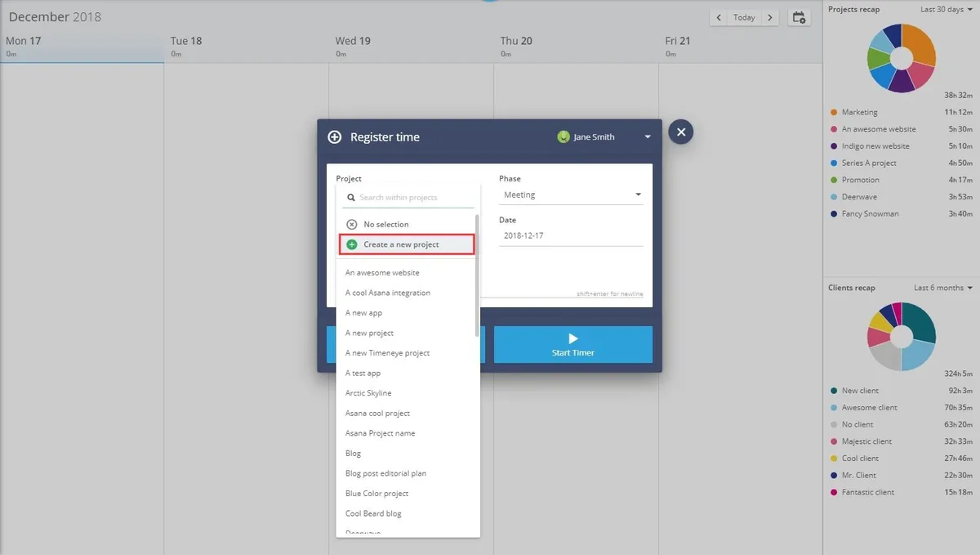Open Clients recap Last 6 months dropdown

tap(943, 288)
